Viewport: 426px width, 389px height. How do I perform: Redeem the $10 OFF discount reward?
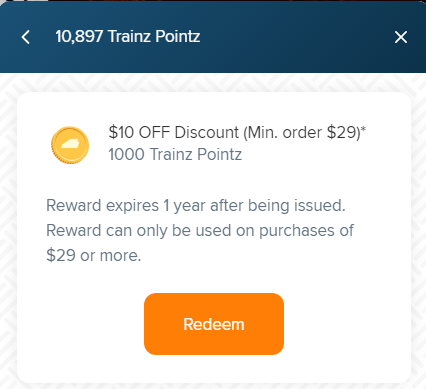click(x=214, y=324)
